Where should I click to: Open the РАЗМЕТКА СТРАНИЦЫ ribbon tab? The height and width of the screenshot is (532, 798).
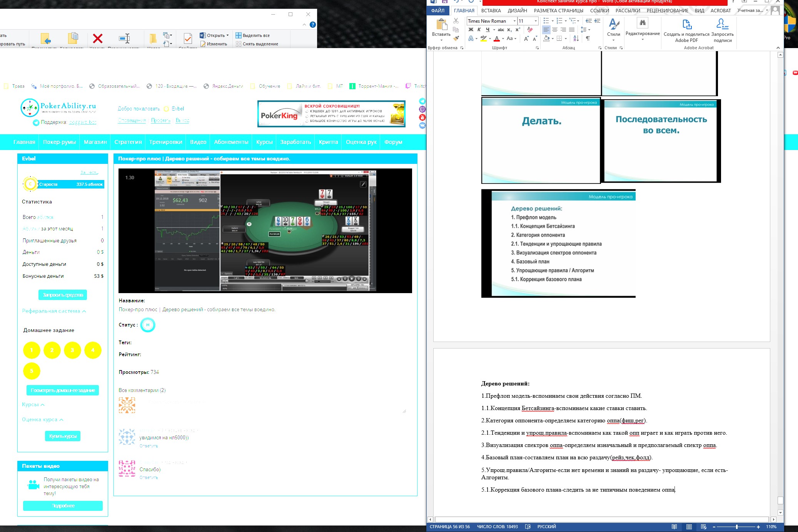558,11
